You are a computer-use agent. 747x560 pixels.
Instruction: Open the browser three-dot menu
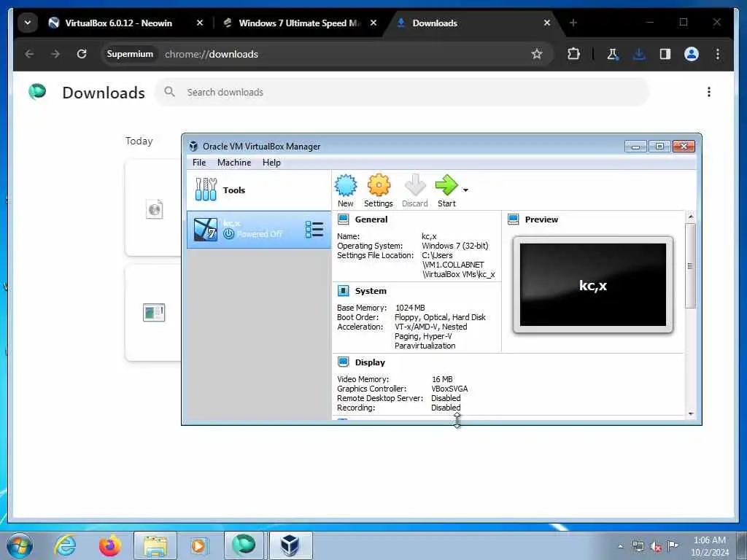(x=718, y=54)
